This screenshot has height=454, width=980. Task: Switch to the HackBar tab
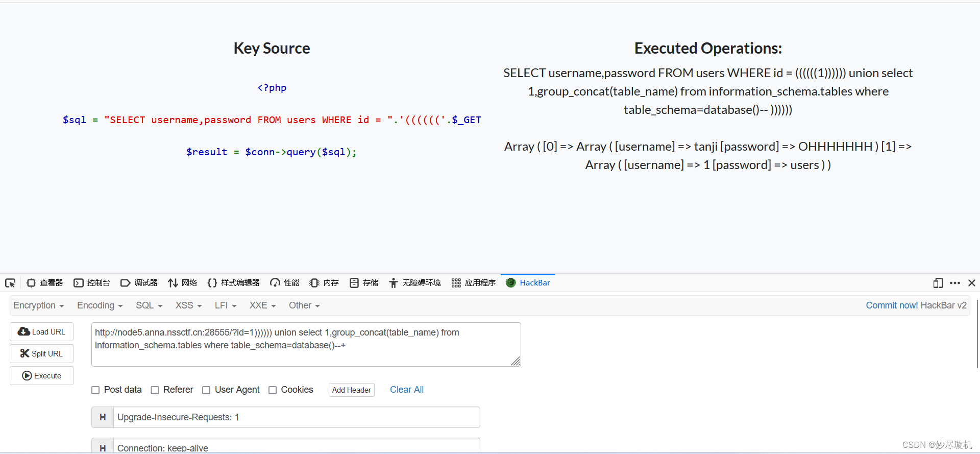click(528, 283)
